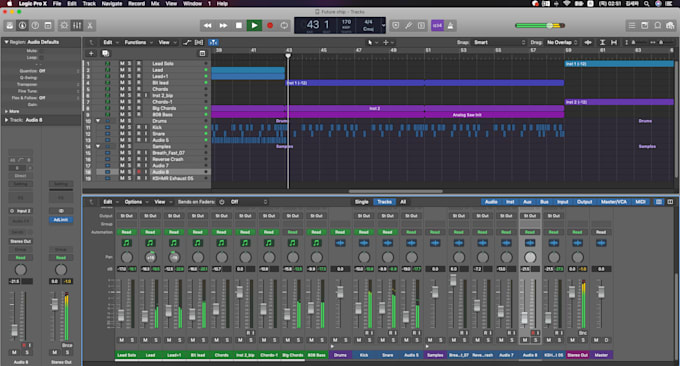Open the List Editors icon
This screenshot has width=680, height=366.
(632, 26)
